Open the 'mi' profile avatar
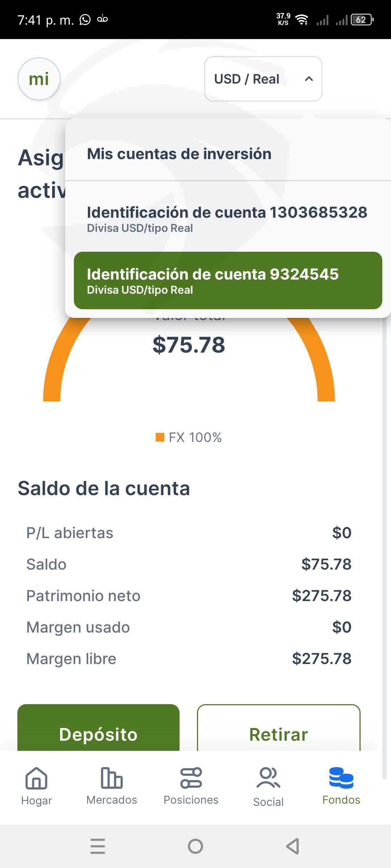 39,79
